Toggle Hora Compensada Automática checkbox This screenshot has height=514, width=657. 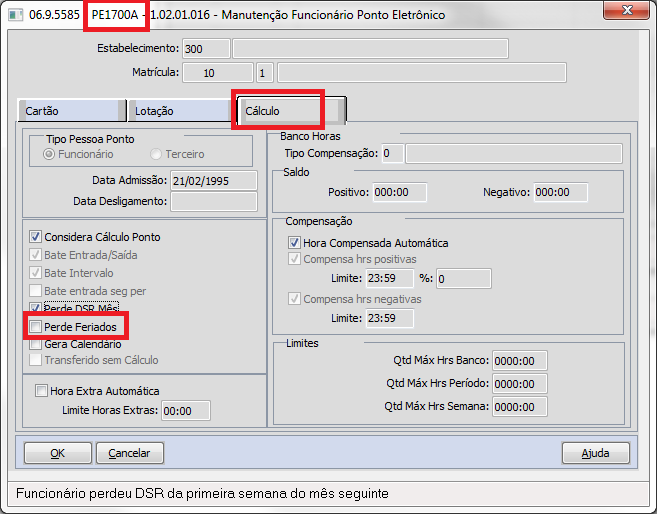click(294, 243)
